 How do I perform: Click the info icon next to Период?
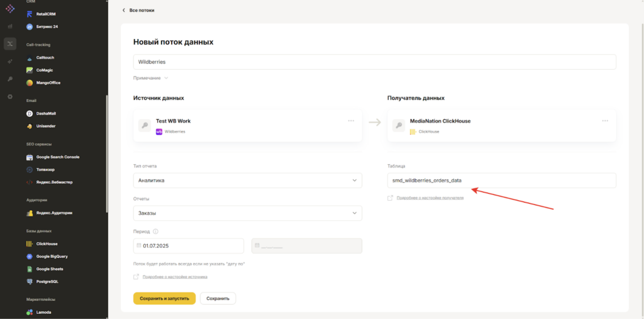(x=156, y=232)
